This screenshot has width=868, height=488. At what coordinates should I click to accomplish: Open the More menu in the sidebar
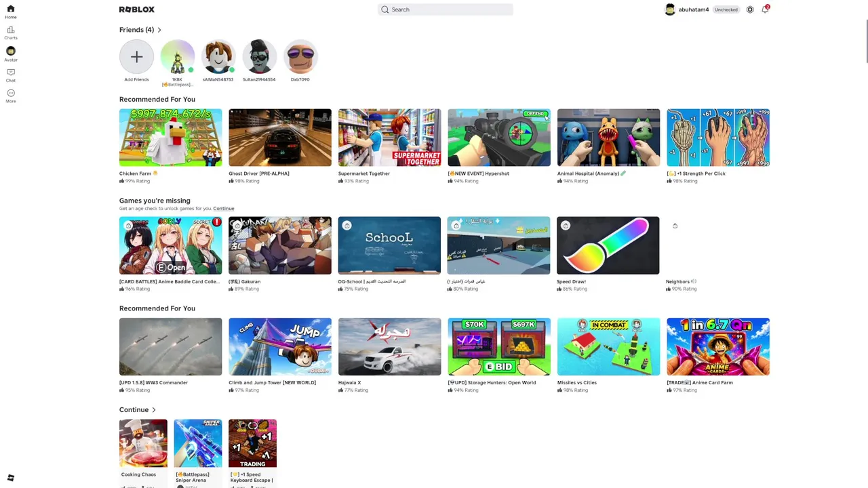[11, 96]
